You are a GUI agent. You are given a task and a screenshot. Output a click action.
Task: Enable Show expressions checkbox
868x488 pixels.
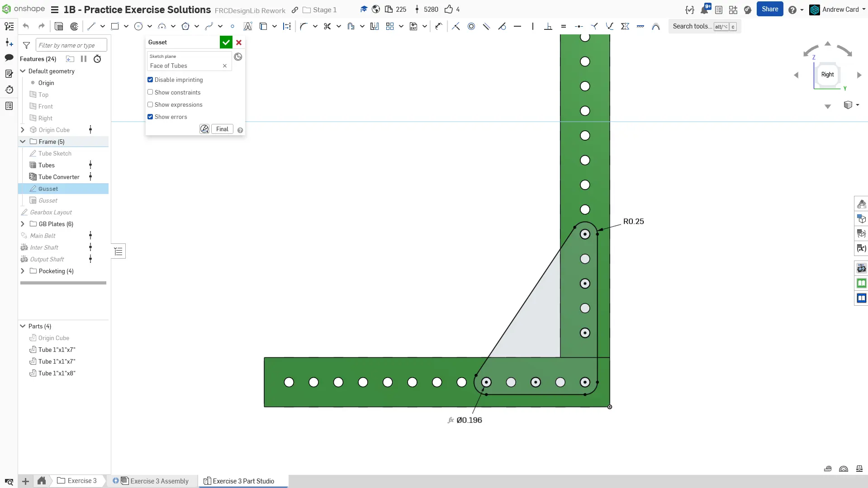pyautogui.click(x=150, y=104)
